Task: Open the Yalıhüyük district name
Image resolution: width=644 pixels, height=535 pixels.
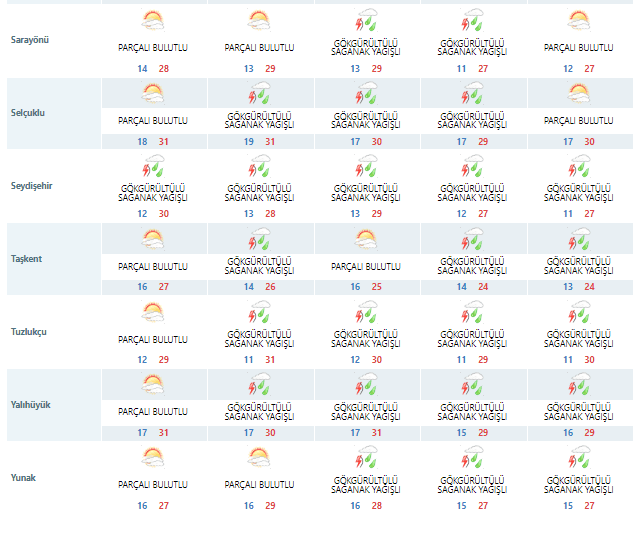Action: [x=31, y=404]
